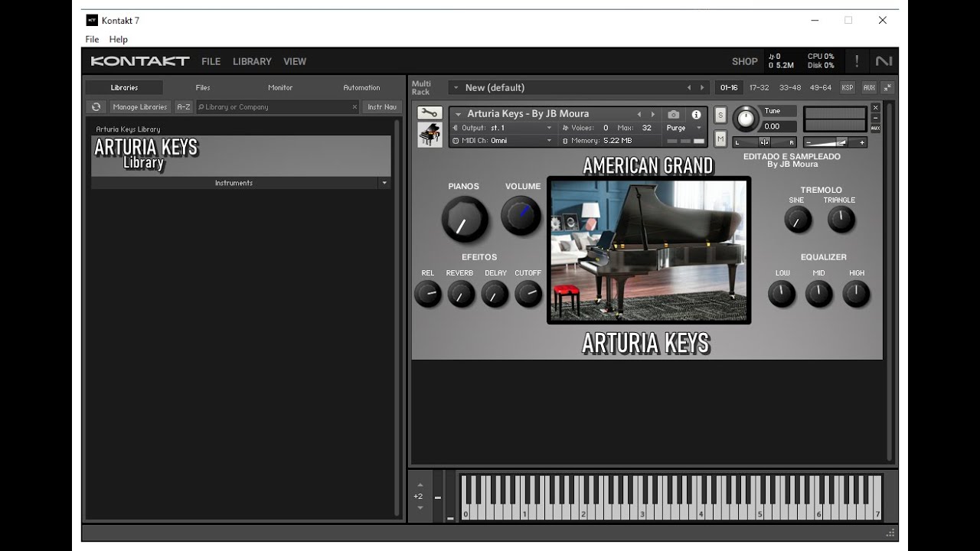
Task: Open Kontakt VIEW menu
Action: point(295,61)
